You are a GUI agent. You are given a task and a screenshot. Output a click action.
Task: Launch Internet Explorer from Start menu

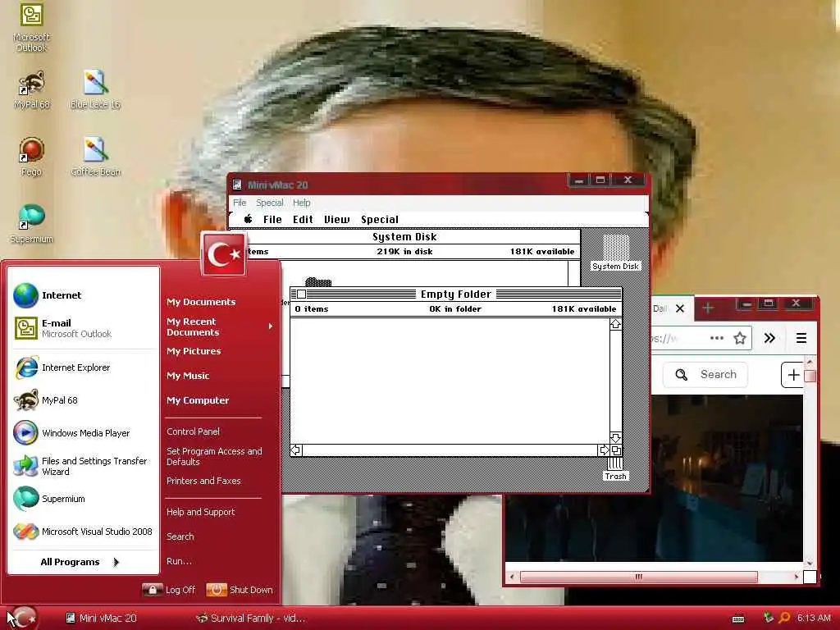(84, 367)
